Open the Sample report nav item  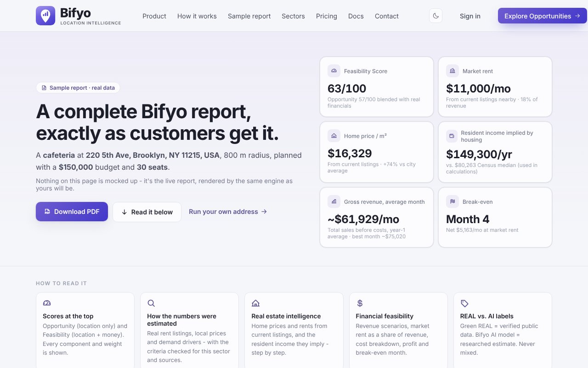[x=249, y=16]
